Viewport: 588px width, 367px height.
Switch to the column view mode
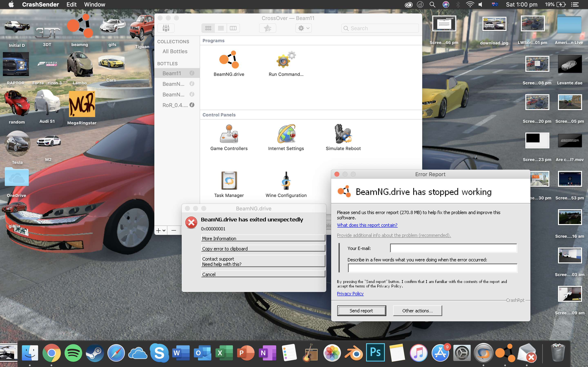[233, 28]
